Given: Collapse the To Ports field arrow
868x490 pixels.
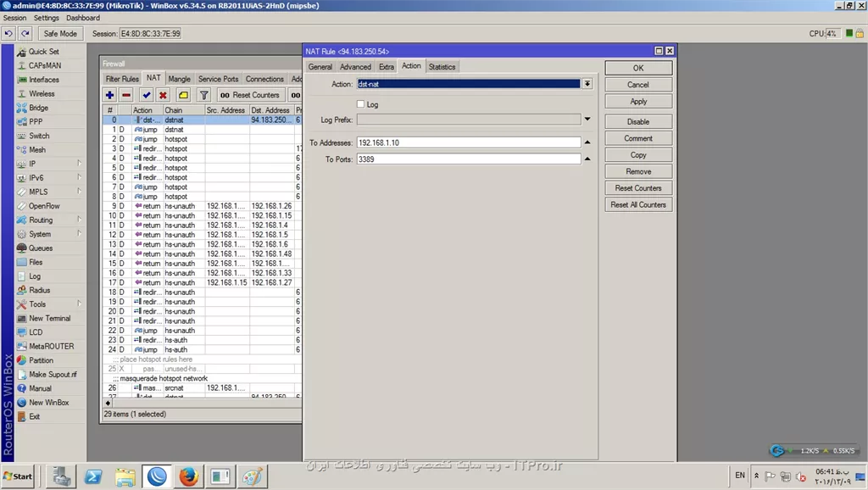Looking at the screenshot, I should [587, 159].
